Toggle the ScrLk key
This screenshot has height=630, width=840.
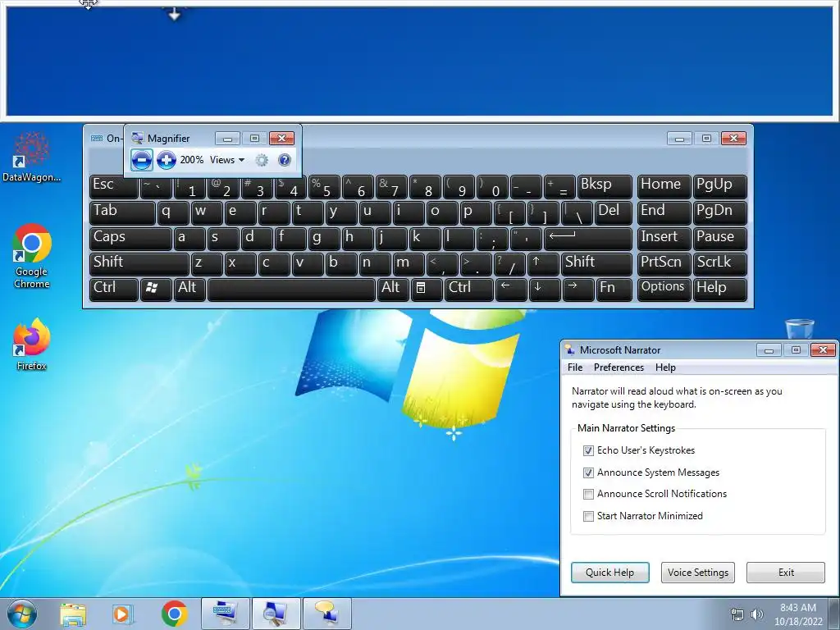[720, 264]
